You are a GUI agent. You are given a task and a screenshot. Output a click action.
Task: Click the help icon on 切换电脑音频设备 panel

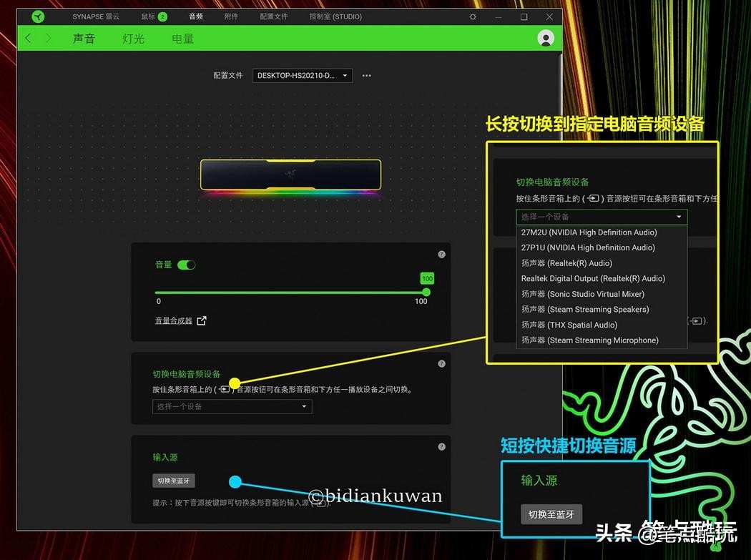[x=441, y=363]
